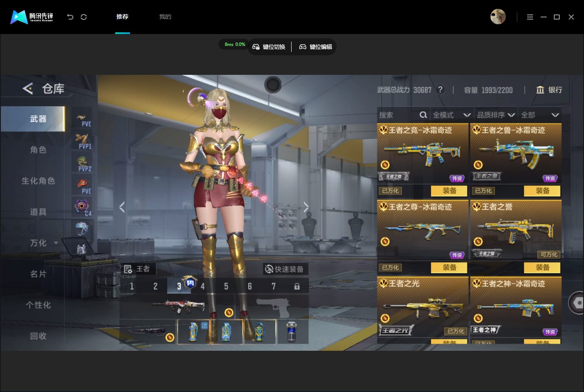The image size is (584, 392).
Task: Select the PVP1 weapon bag icon
Action: pos(82,141)
